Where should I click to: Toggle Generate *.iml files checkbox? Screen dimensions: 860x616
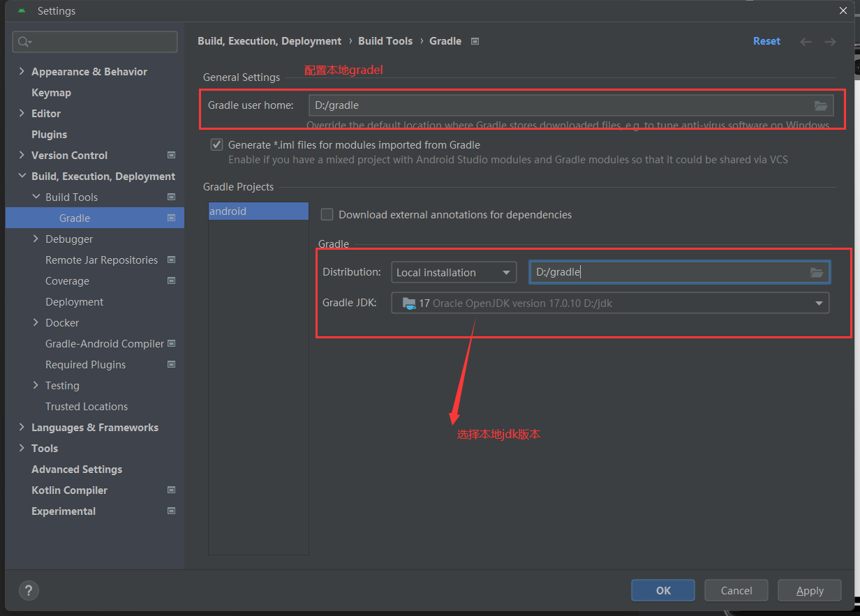pyautogui.click(x=216, y=145)
